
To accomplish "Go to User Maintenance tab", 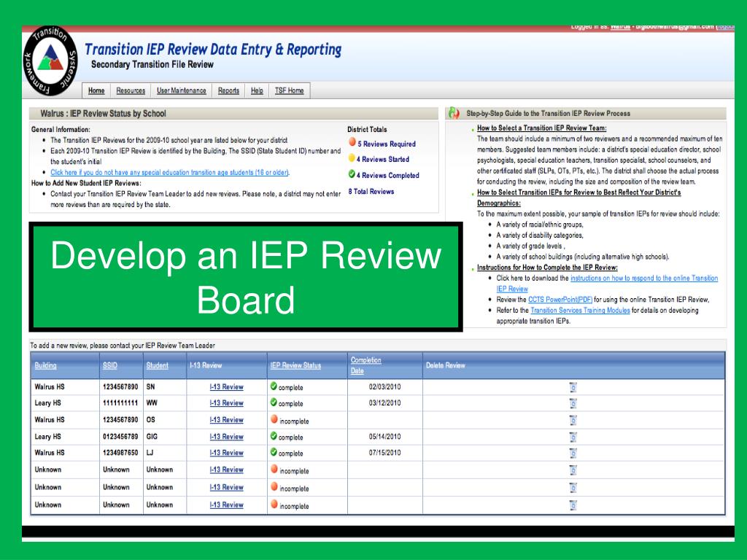I will coord(182,90).
